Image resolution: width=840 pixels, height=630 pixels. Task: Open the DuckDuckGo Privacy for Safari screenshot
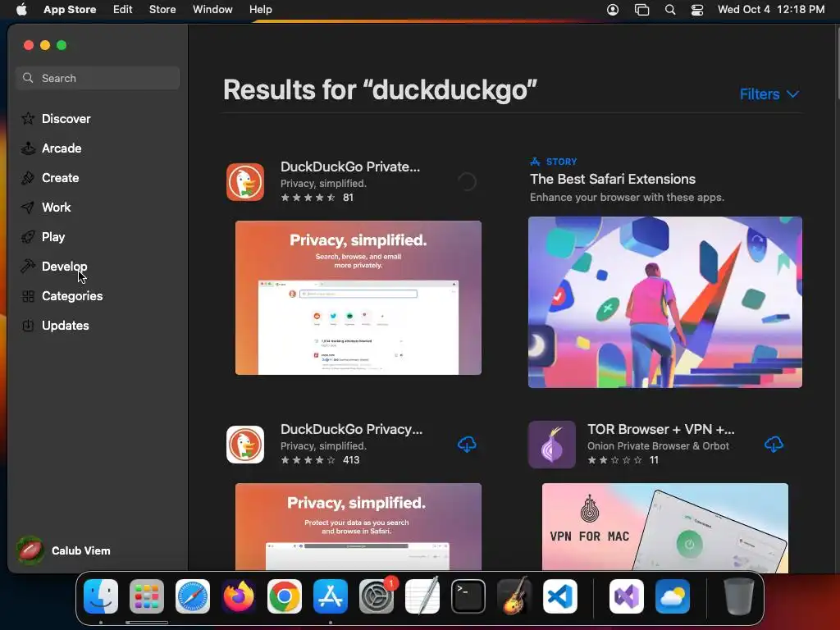click(358, 527)
